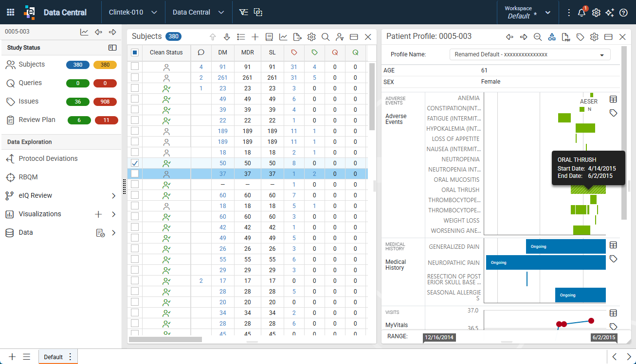Toggle the Study Status panel layout icon
Image resolution: width=636 pixels, height=364 pixels.
click(x=112, y=48)
